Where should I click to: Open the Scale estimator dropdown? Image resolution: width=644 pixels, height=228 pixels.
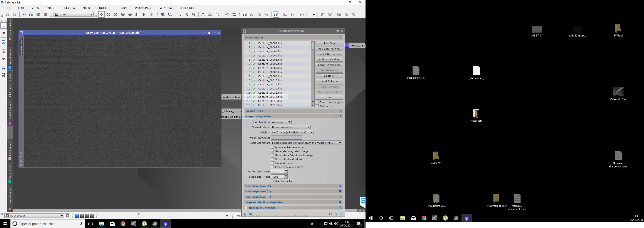pyautogui.click(x=306, y=143)
